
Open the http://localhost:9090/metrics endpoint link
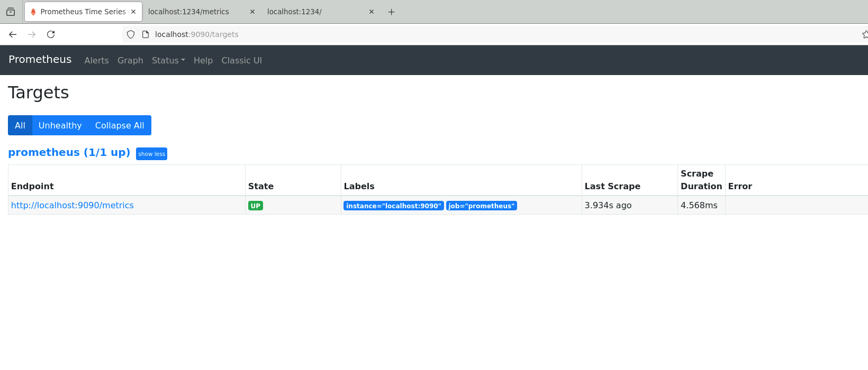pos(73,206)
